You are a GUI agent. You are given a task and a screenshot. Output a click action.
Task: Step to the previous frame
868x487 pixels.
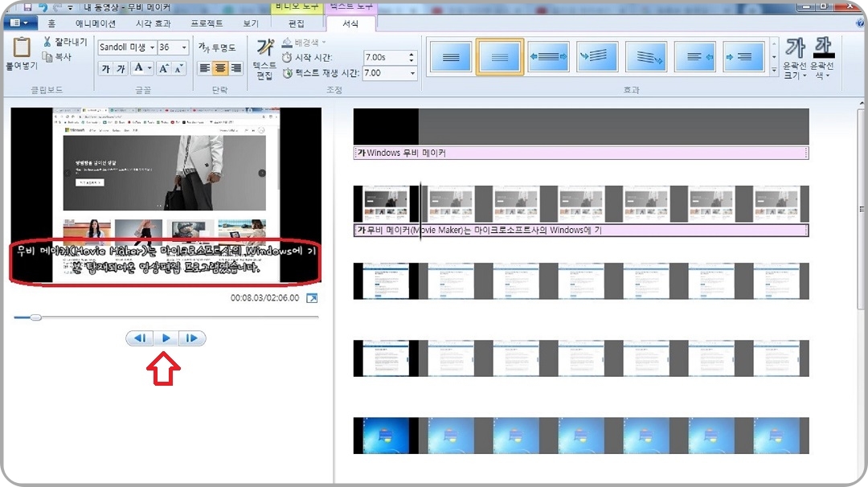[x=140, y=338]
